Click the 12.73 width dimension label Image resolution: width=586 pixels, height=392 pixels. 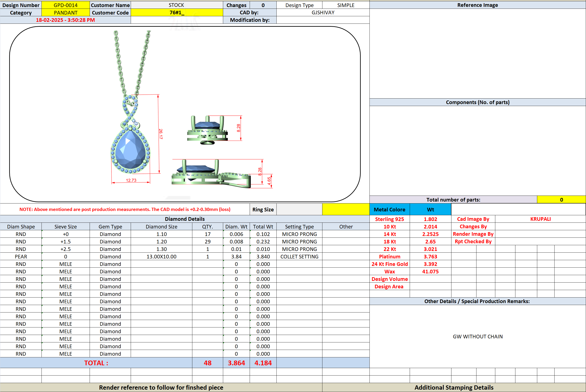click(131, 180)
